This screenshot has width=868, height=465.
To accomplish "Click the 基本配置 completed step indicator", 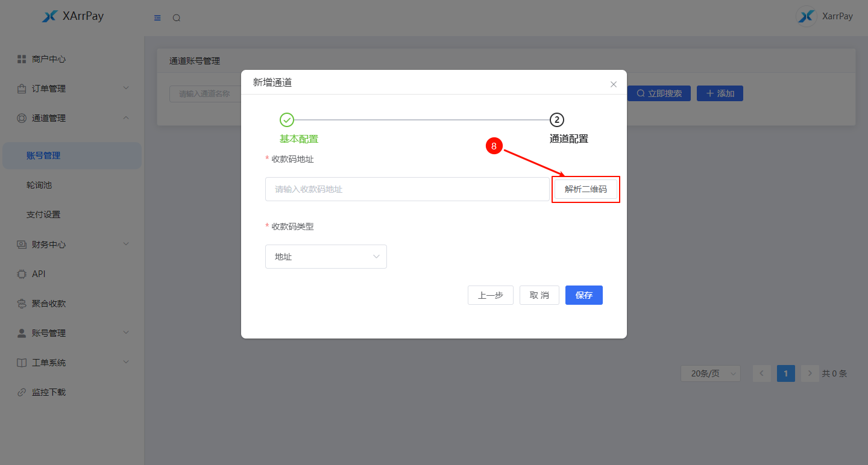I will point(287,120).
